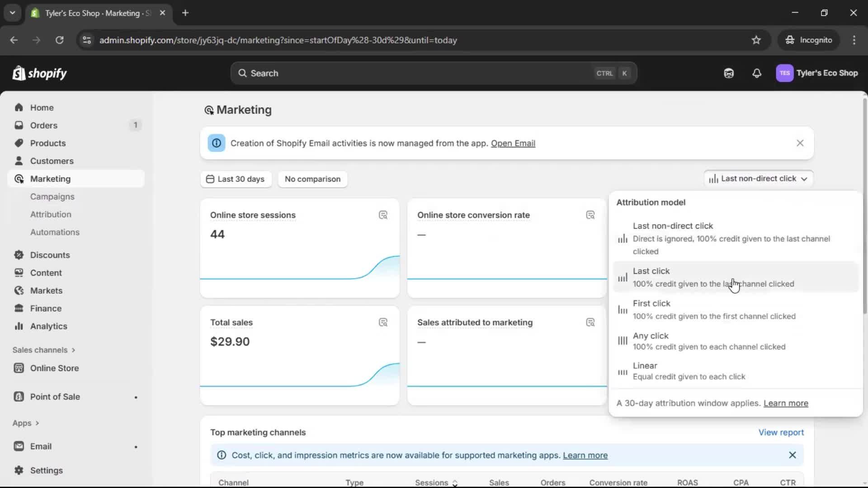
Task: Click View report for top marketing channels
Action: [781, 432]
